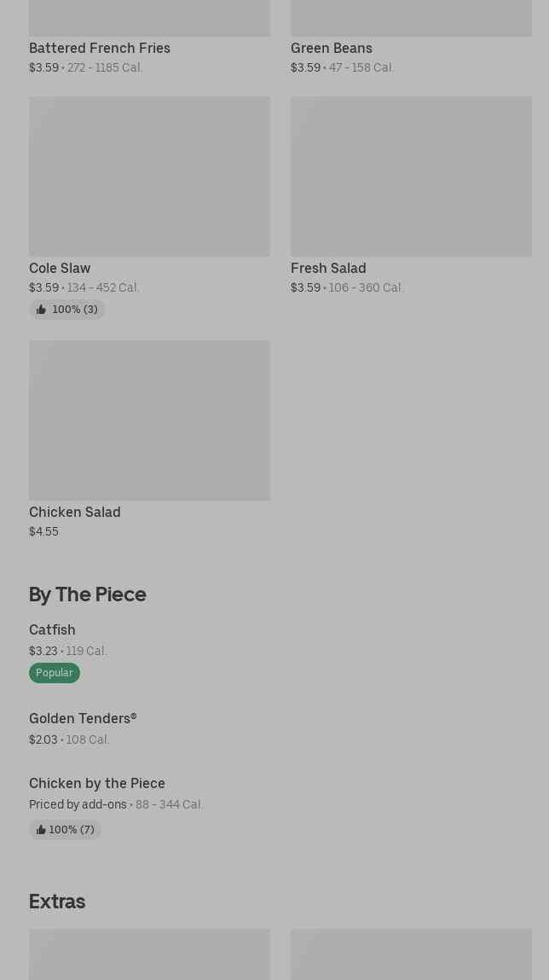
Task: Select Catfish from By The Piece
Action: pos(52,629)
